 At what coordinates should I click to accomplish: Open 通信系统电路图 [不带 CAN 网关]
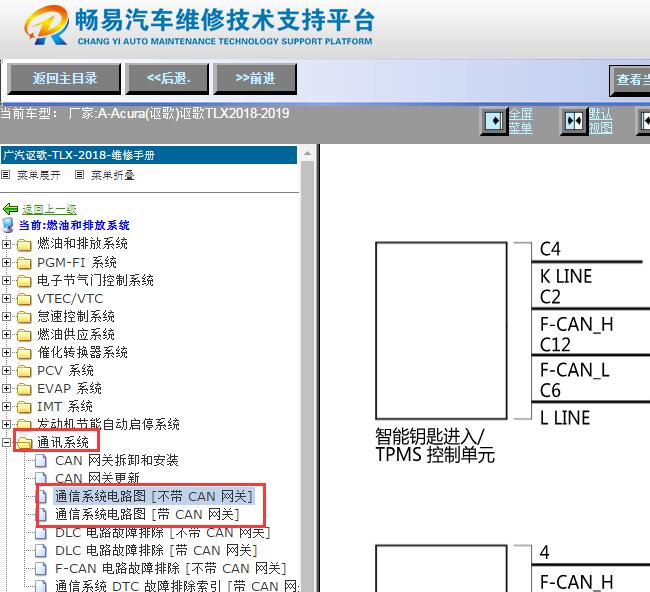pos(154,496)
